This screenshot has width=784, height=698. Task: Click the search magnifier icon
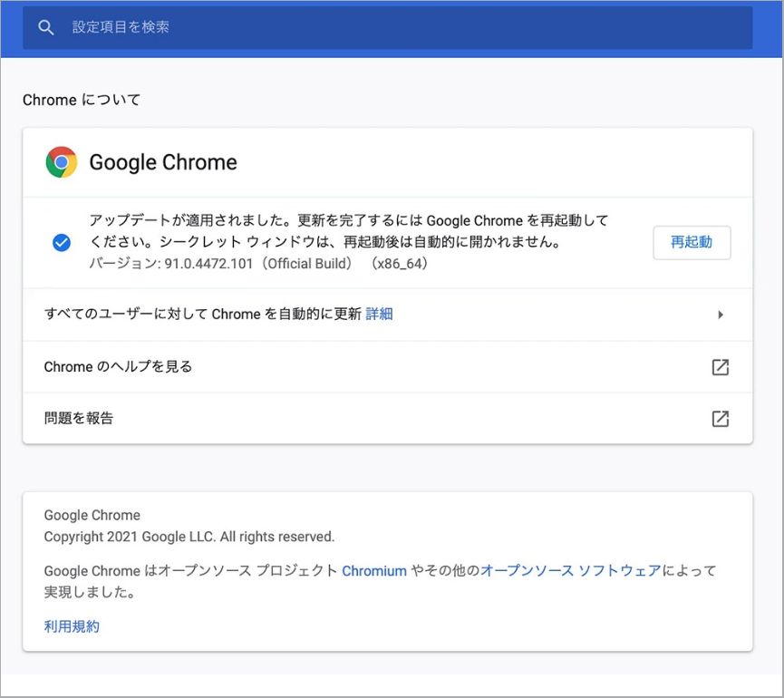45,27
